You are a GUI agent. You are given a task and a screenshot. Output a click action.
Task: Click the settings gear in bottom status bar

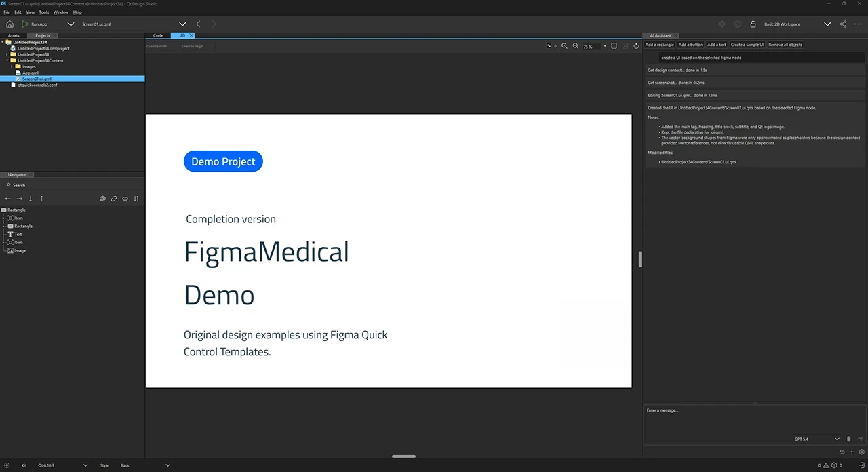[x=7, y=465]
